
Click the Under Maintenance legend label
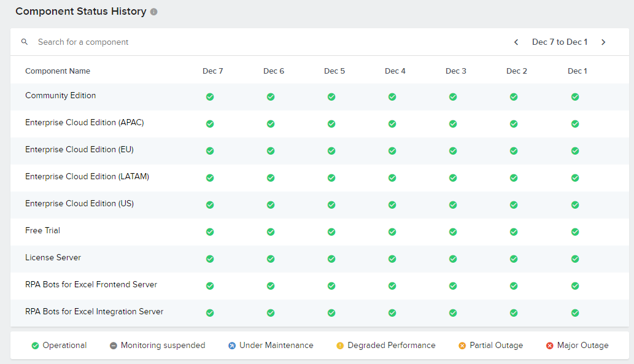point(276,346)
